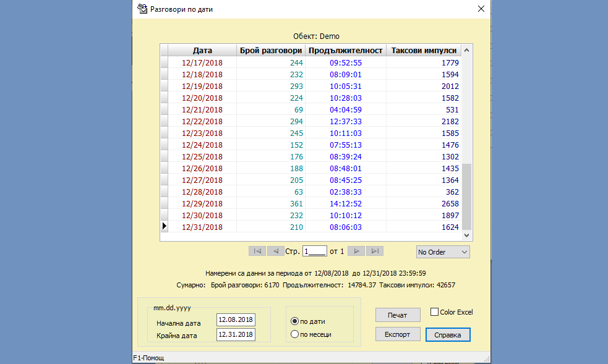This screenshot has width=608, height=364.
Task: Click the table scrollbar down arrow
Action: click(x=467, y=235)
